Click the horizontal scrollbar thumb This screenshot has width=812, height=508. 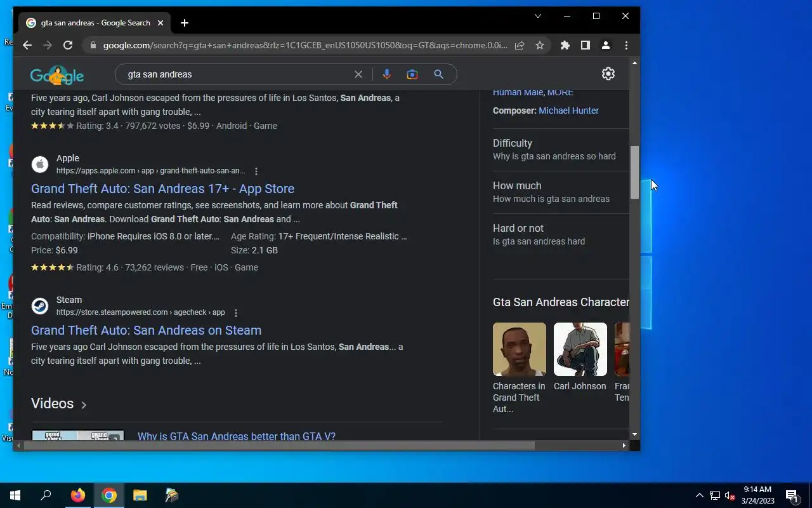pyautogui.click(x=279, y=446)
